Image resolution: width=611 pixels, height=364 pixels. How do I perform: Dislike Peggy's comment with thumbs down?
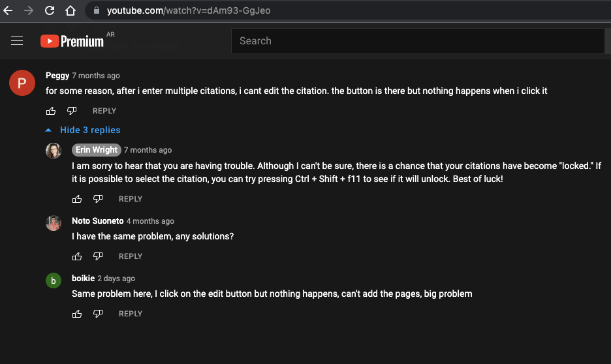pos(72,111)
